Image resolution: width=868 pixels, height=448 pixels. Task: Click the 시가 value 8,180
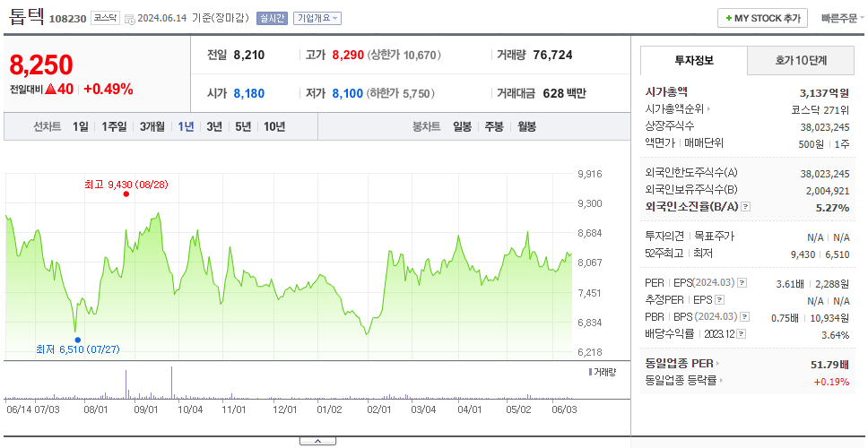click(x=249, y=93)
